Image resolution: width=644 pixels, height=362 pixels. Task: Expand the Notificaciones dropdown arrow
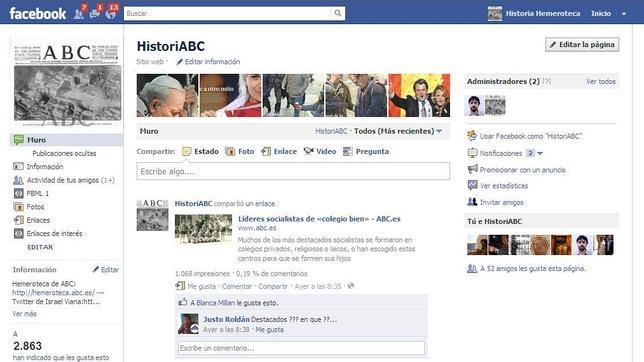coord(540,153)
